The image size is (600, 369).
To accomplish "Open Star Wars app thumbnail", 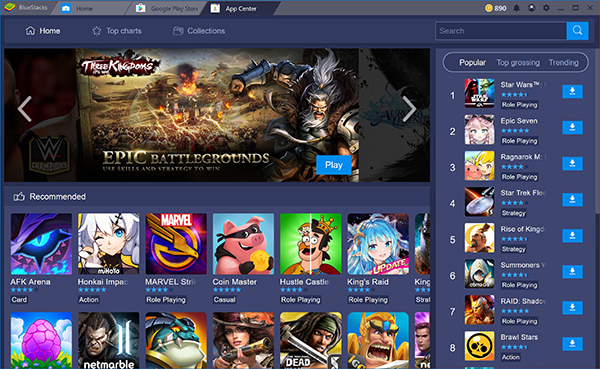I will pyautogui.click(x=479, y=93).
